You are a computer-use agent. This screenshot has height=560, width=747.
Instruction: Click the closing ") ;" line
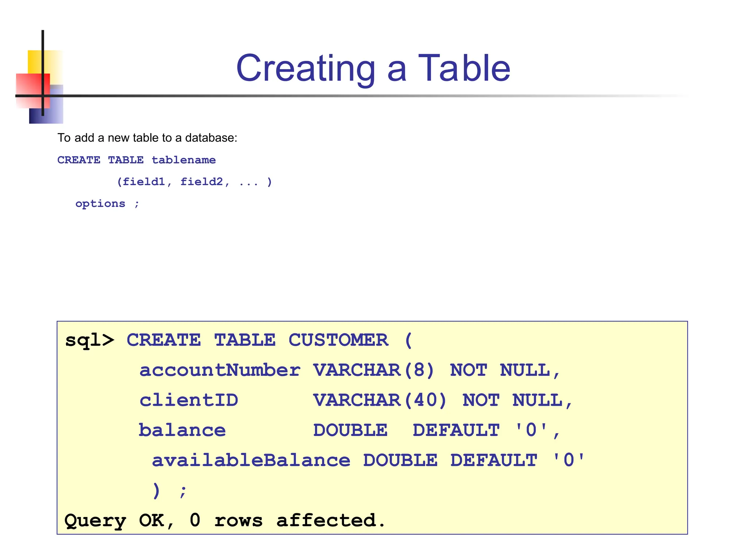tap(169, 490)
